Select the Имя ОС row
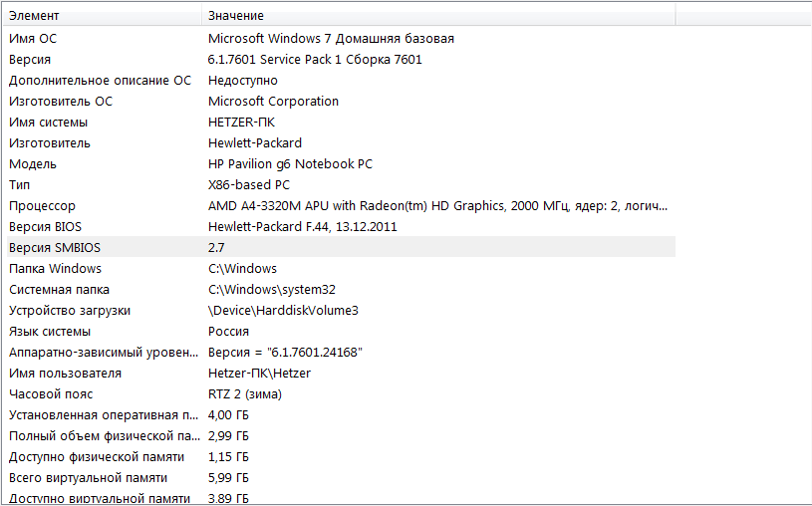Screen dimensions: 812x506 (341, 38)
